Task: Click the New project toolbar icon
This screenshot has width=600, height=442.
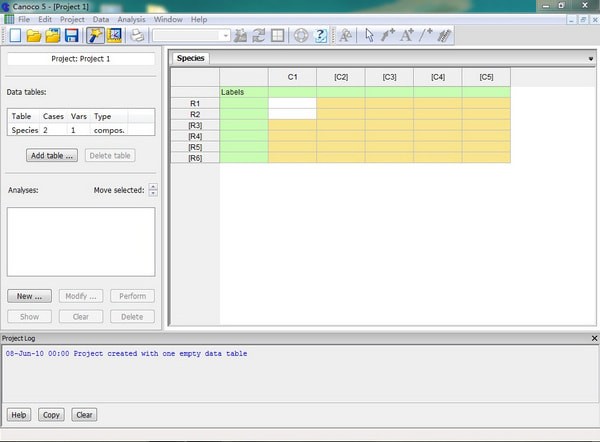Action: tap(12, 36)
